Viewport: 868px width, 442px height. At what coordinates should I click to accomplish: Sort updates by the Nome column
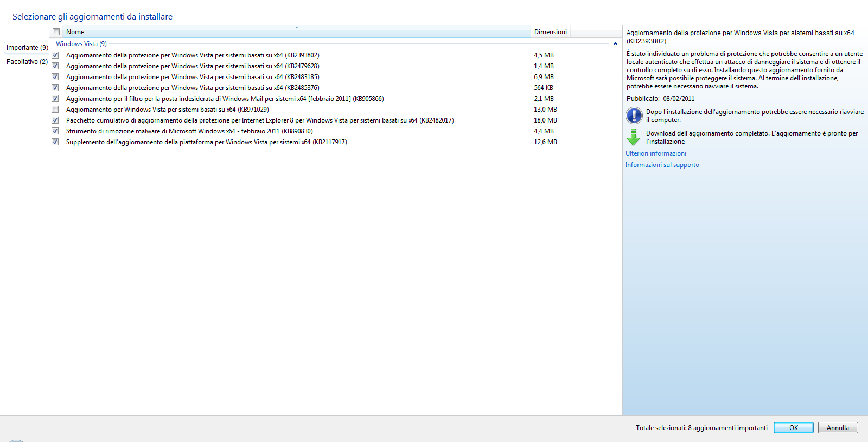tap(297, 32)
